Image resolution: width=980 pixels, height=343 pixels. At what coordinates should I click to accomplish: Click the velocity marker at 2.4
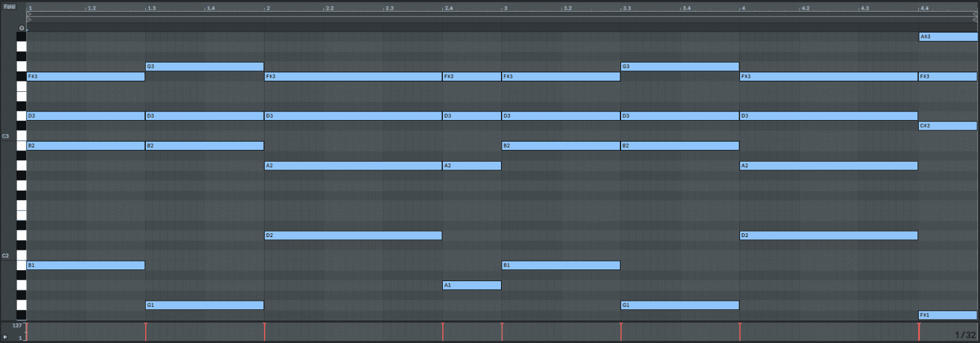(x=443, y=331)
